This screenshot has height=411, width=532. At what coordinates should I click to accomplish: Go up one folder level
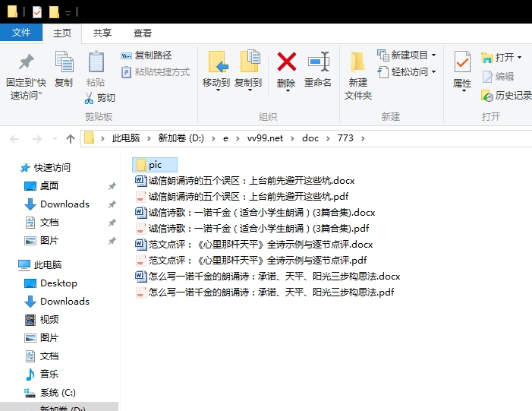click(x=71, y=138)
